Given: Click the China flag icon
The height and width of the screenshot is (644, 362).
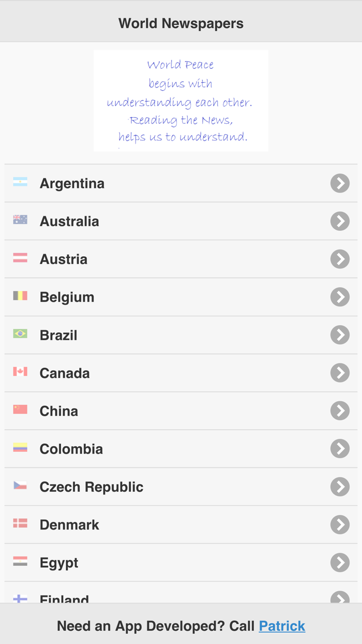Looking at the screenshot, I should [20, 411].
